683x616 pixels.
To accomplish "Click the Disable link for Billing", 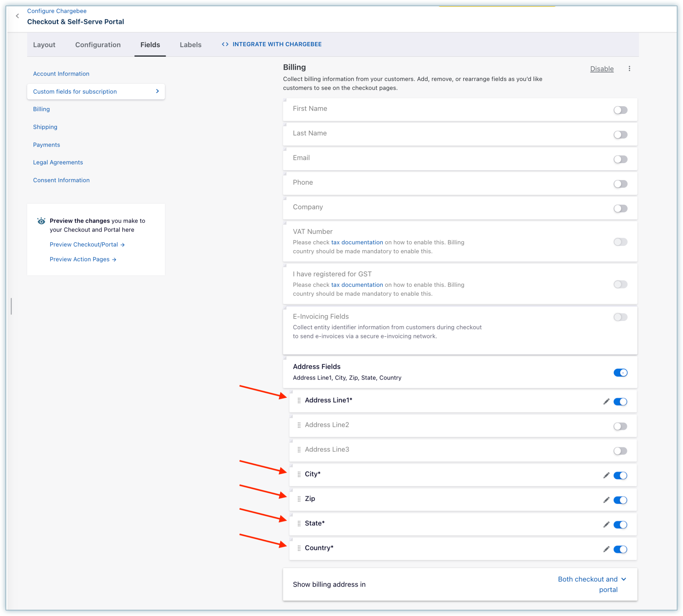I will point(601,69).
